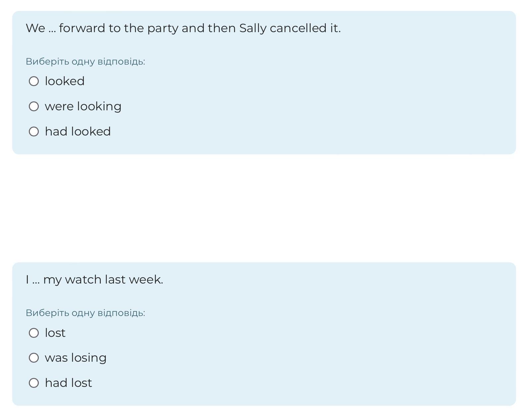Viewport: 524px width, 420px height.
Task: Click the "were looking" answer label text
Action: click(83, 106)
